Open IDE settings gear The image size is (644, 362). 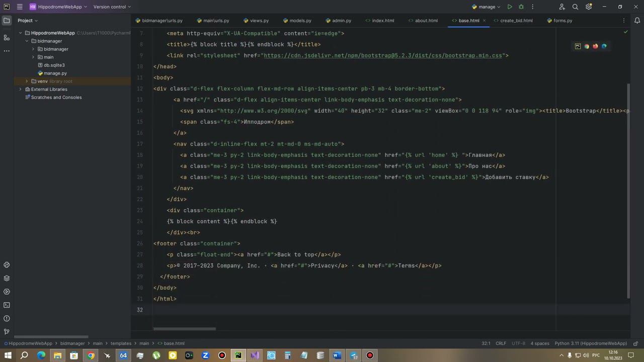pyautogui.click(x=589, y=7)
